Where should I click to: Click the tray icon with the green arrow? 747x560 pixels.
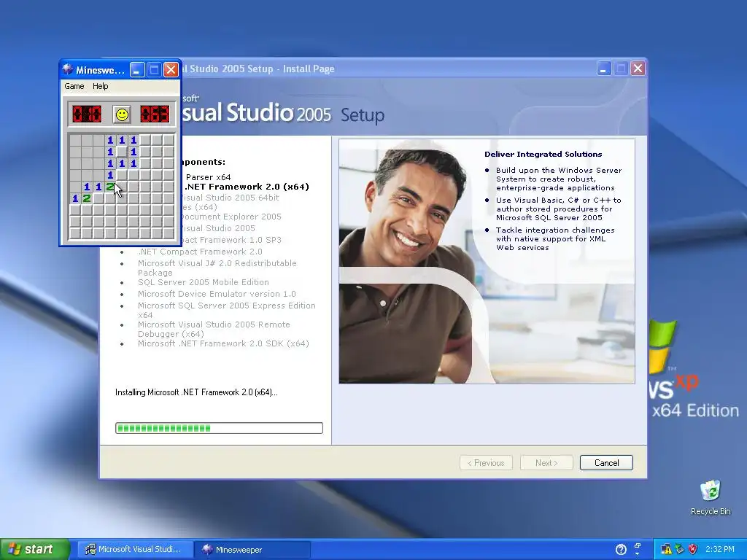click(x=679, y=550)
